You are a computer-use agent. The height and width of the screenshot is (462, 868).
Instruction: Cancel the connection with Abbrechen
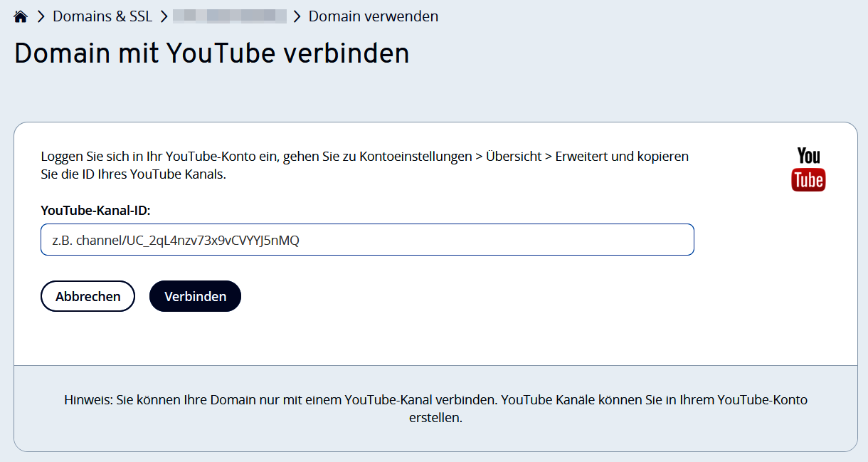click(88, 296)
